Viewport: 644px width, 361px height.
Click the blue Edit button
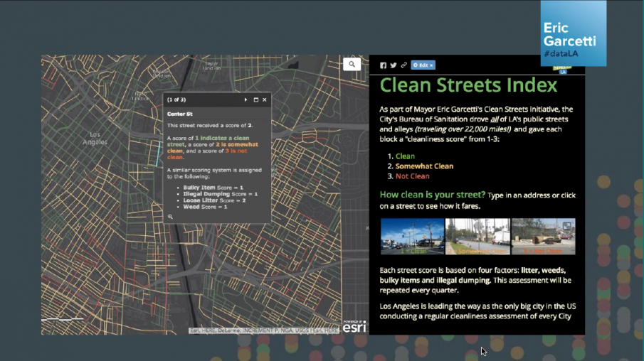423,65
